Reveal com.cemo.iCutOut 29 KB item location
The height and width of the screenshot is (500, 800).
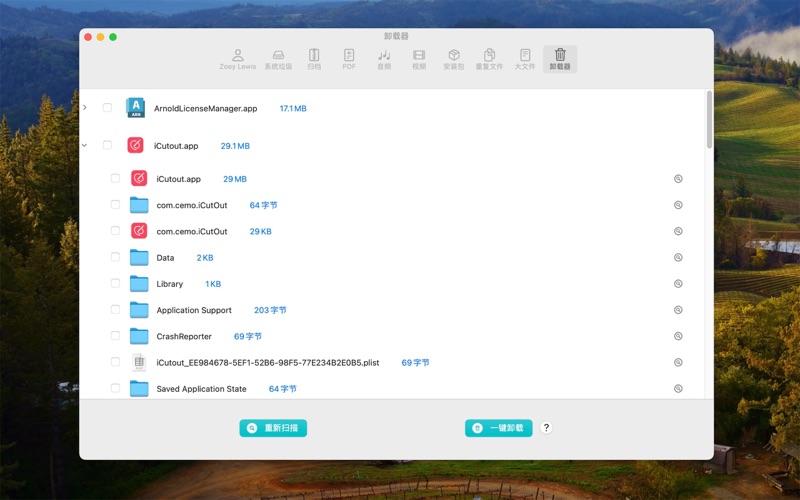(678, 231)
